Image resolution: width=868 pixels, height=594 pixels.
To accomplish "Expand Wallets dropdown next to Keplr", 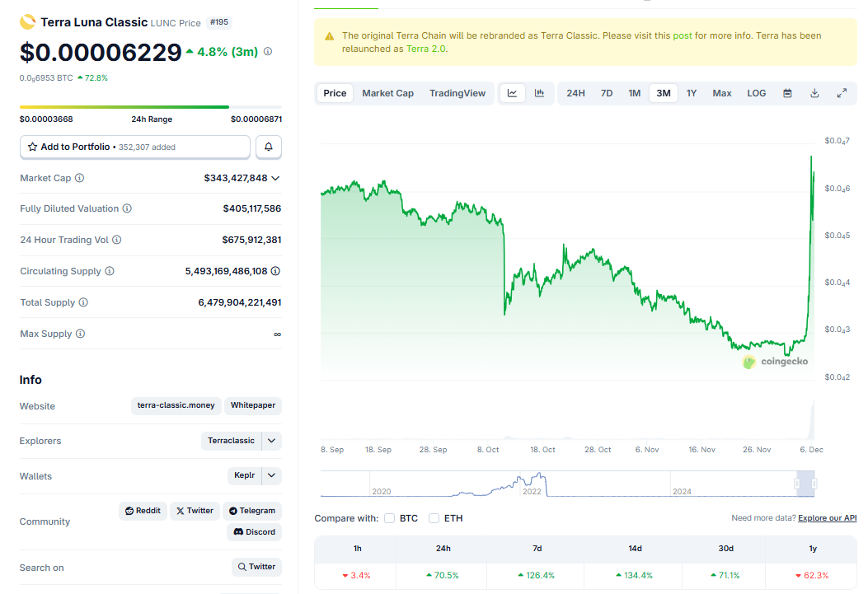I will pos(272,476).
